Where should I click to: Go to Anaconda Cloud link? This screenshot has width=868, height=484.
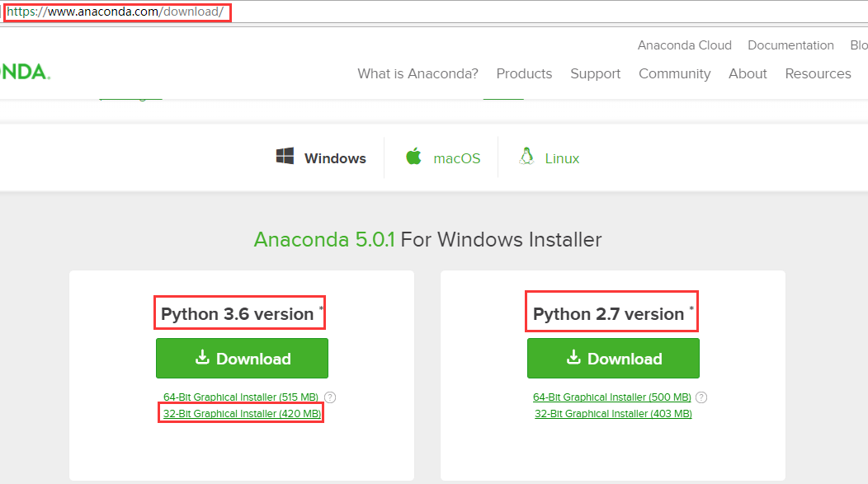tap(683, 45)
